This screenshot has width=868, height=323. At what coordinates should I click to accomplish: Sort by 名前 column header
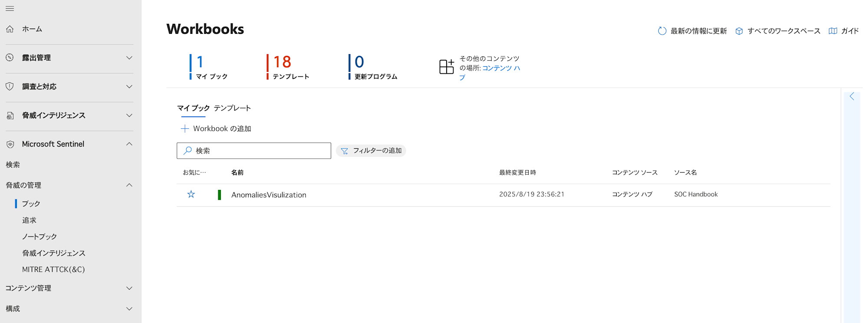[237, 173]
